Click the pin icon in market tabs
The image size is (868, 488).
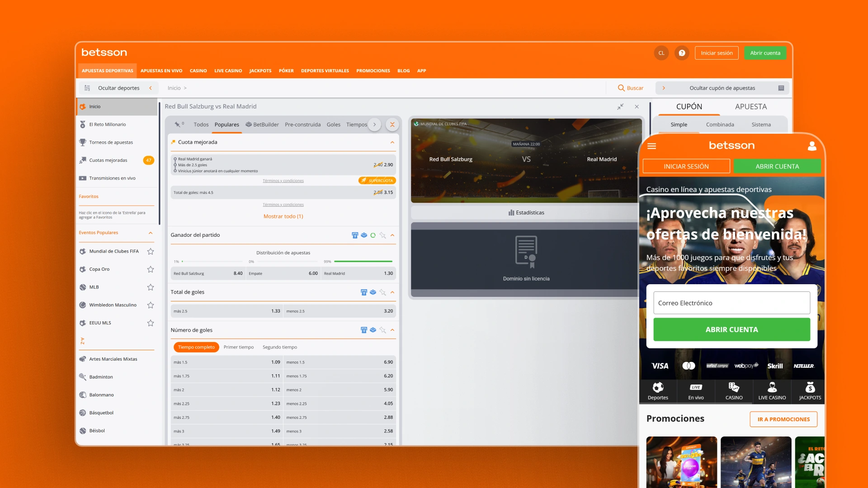[x=178, y=125]
